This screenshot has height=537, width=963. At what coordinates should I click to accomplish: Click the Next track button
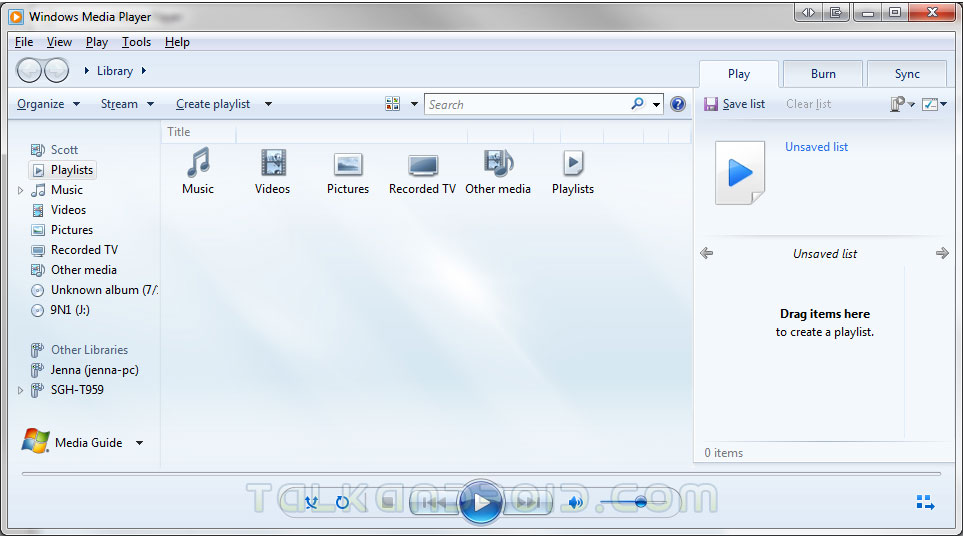(528, 503)
